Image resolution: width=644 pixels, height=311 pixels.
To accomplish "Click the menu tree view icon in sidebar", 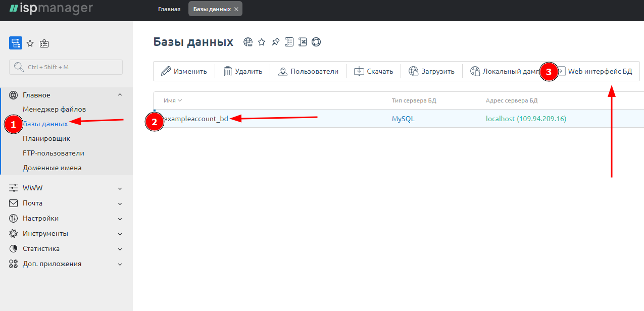I will click(16, 43).
